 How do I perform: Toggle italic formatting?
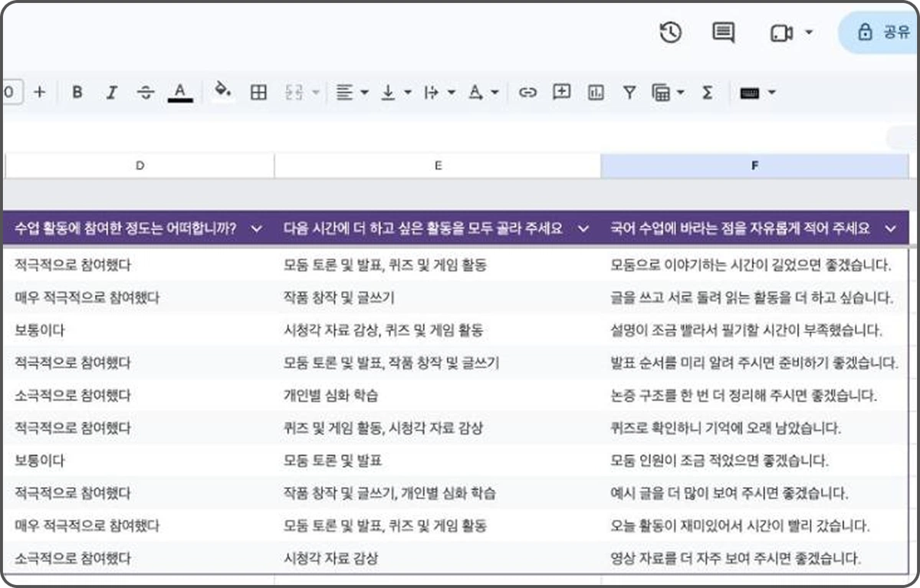(112, 92)
